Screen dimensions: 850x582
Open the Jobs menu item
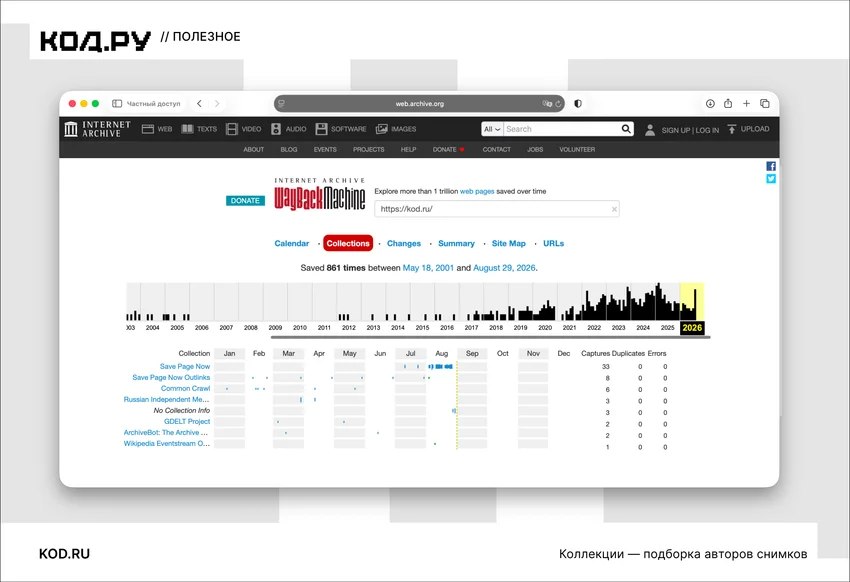(x=535, y=150)
